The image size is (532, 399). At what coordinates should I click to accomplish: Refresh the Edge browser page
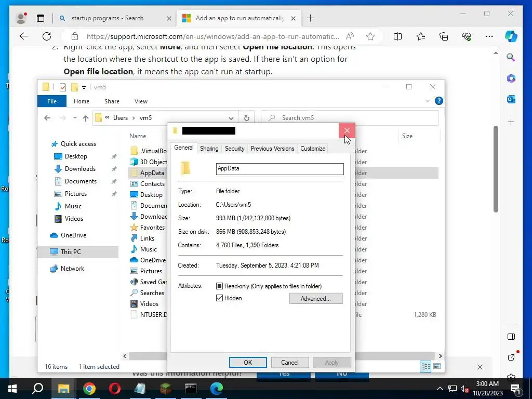click(47, 36)
